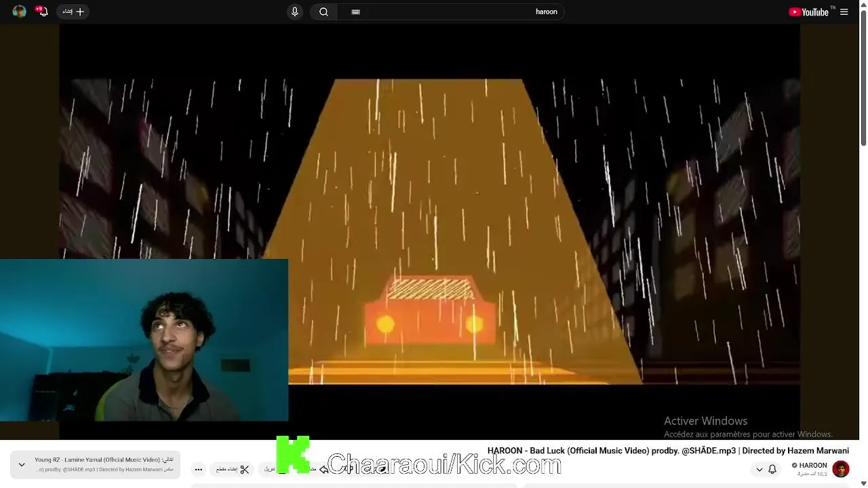Create a clip with the scissors button
The image size is (868, 488).
pyautogui.click(x=233, y=469)
